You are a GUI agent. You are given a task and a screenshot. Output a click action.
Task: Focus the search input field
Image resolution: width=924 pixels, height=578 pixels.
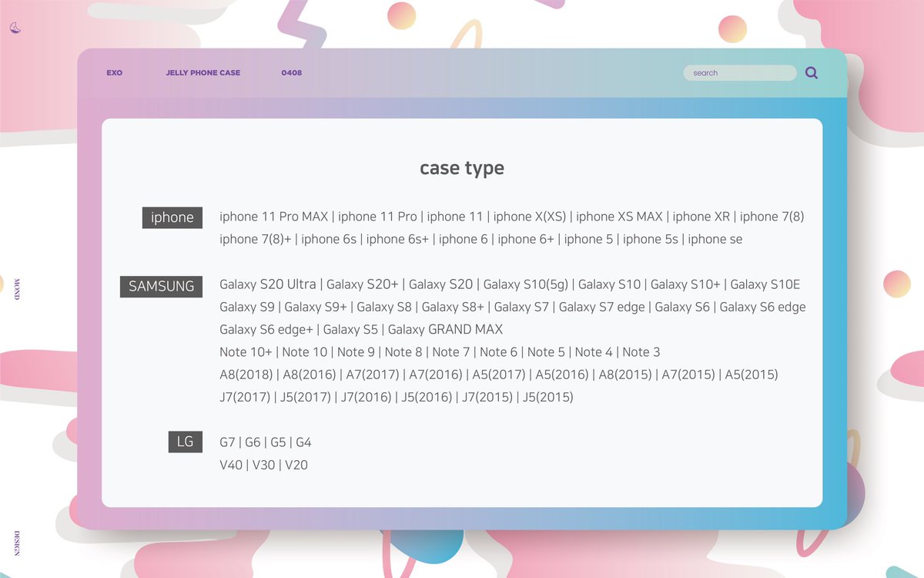click(740, 73)
